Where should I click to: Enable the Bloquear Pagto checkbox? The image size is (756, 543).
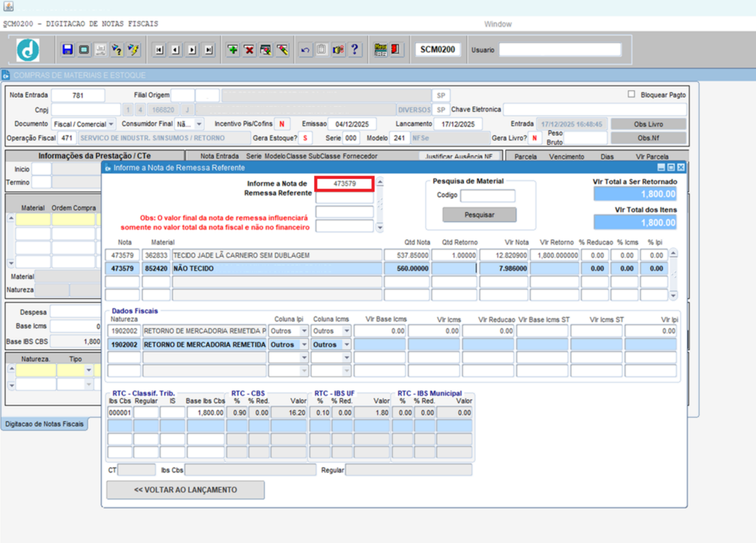coord(631,94)
